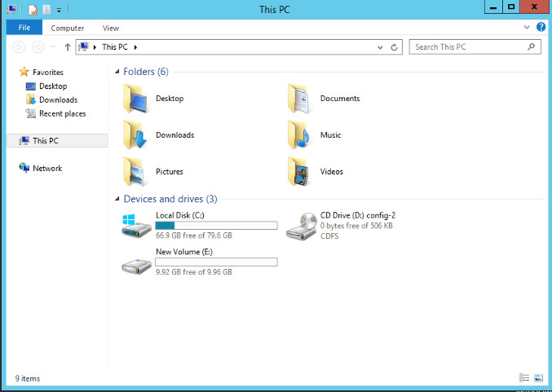Go up one level with Up arrow
Screen dimensions: 552x392
67,47
